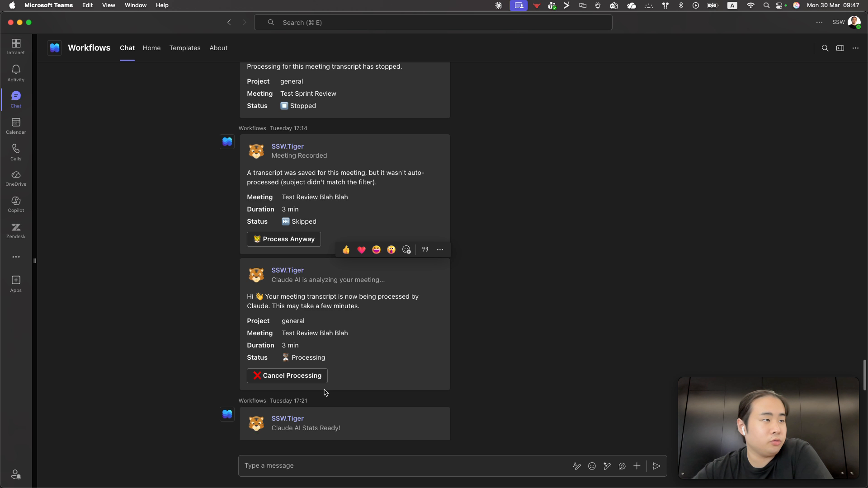Image resolution: width=868 pixels, height=488 pixels.
Task: Click the Skipped status text
Action: click(304, 221)
